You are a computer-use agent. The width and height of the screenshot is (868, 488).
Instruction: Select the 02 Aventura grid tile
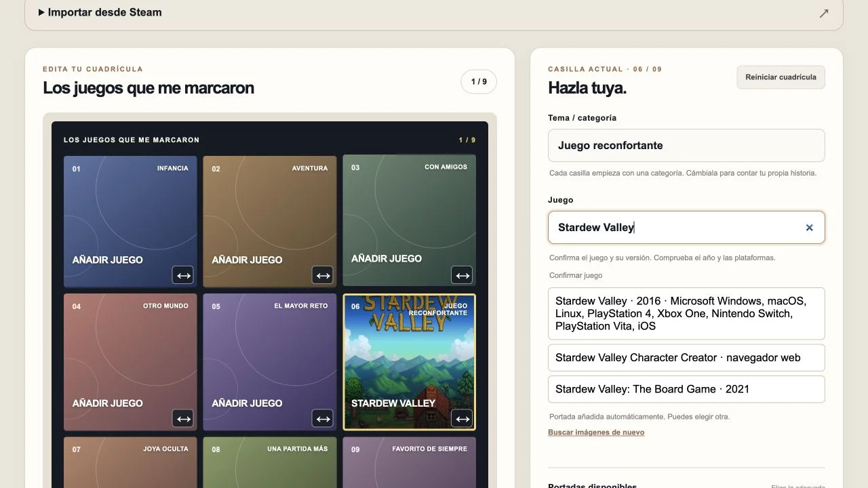point(270,221)
